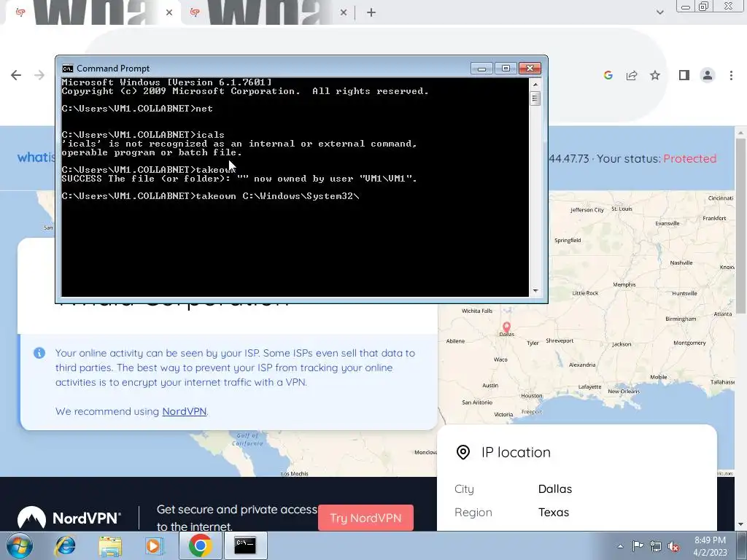Switch to Chrome via the taskbar icon

[200, 545]
